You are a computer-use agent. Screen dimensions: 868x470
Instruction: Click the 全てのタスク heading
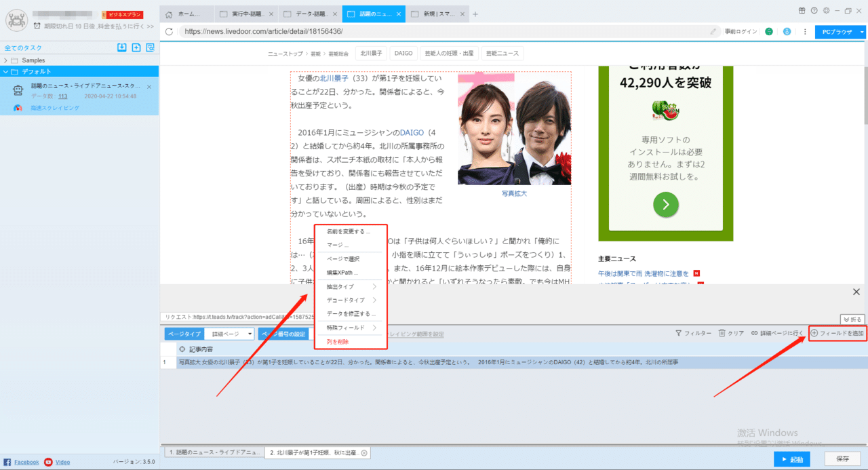click(x=23, y=47)
